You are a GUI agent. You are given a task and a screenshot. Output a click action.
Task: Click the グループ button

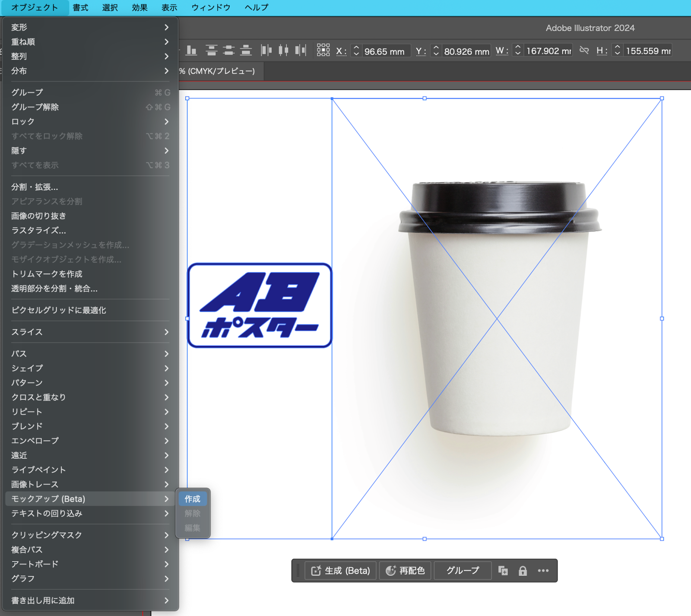[462, 571]
